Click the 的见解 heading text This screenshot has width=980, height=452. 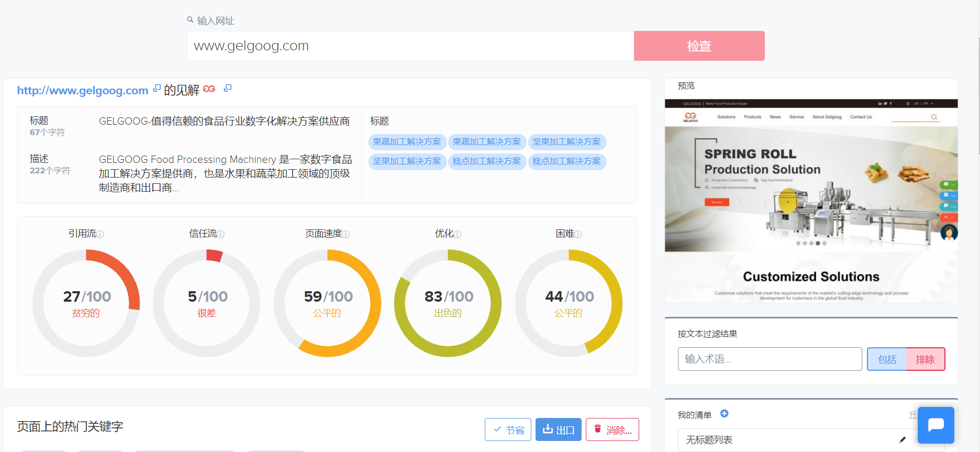(x=182, y=91)
